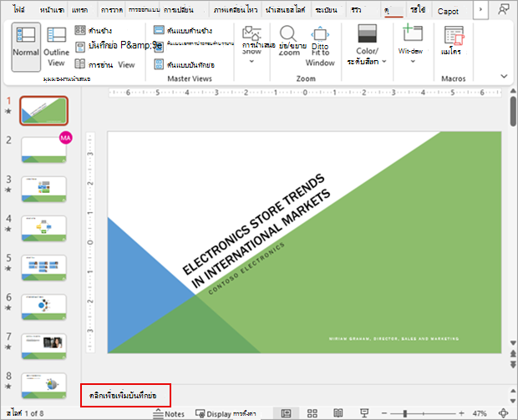Adjust the zoom slider handle
Viewport: 518px width, 420px height.
[x=405, y=413]
